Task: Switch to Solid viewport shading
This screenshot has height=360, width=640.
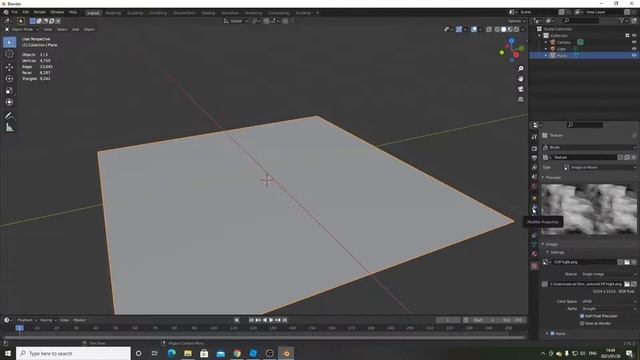Action: tap(504, 29)
